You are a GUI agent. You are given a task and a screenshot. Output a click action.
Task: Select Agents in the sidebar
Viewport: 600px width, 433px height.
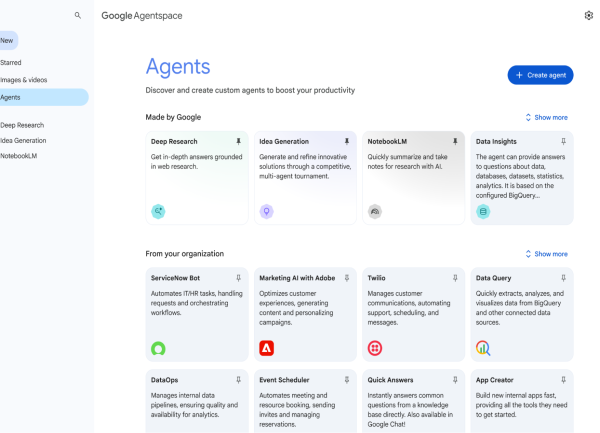click(x=44, y=97)
